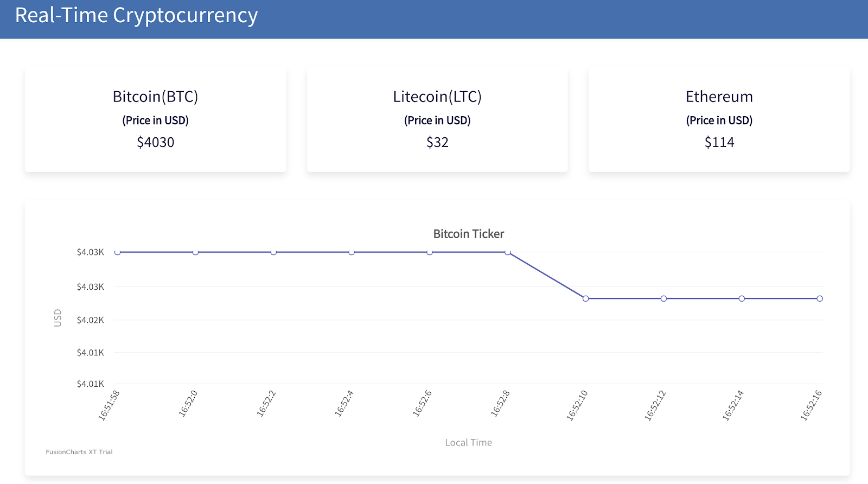
Task: Click the $4.02K y-axis label
Action: point(90,320)
